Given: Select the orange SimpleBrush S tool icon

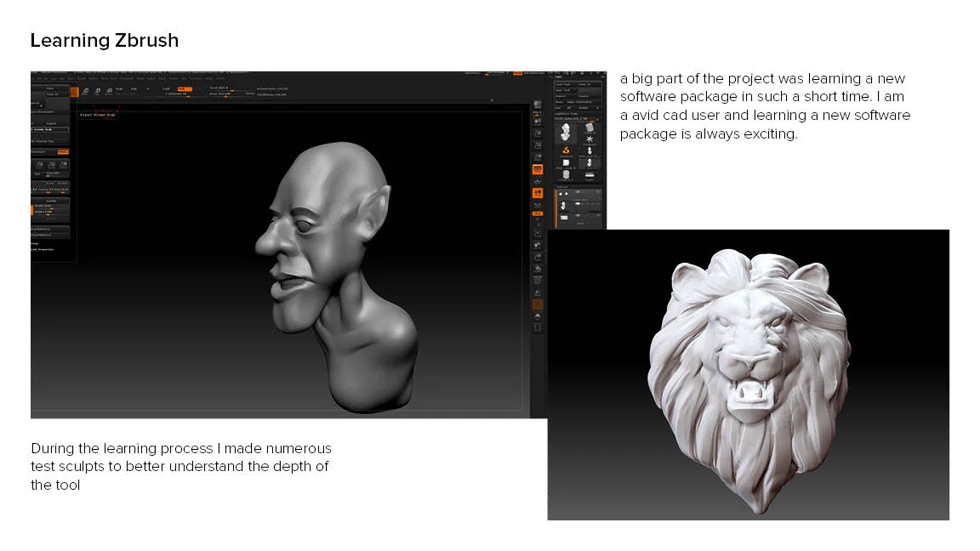Looking at the screenshot, I should click(566, 151).
